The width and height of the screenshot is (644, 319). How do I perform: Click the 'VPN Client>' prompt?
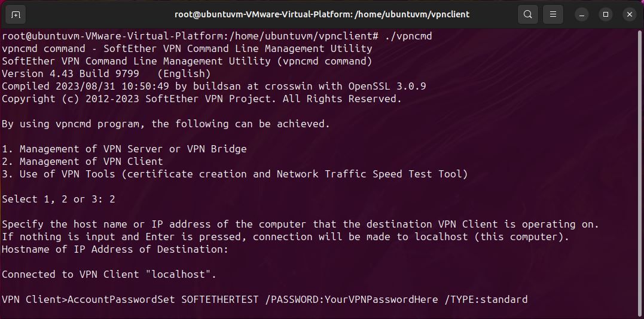pyautogui.click(x=34, y=299)
